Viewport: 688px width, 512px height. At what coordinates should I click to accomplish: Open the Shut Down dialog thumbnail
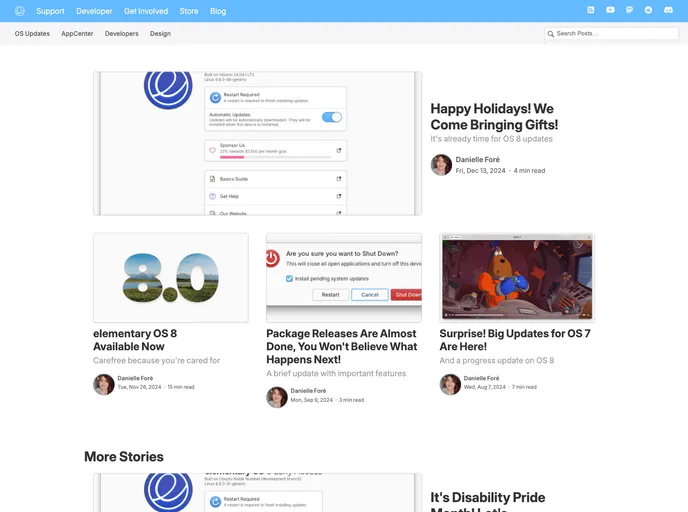coord(344,278)
